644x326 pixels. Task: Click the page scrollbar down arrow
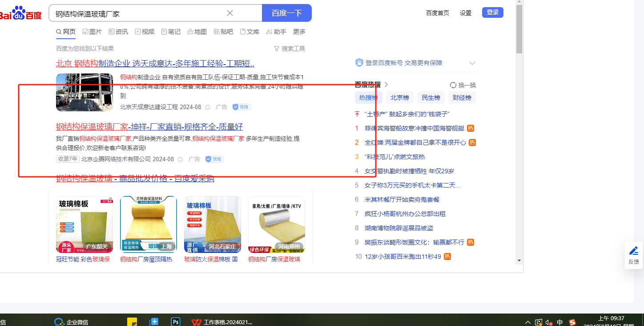[x=519, y=260]
